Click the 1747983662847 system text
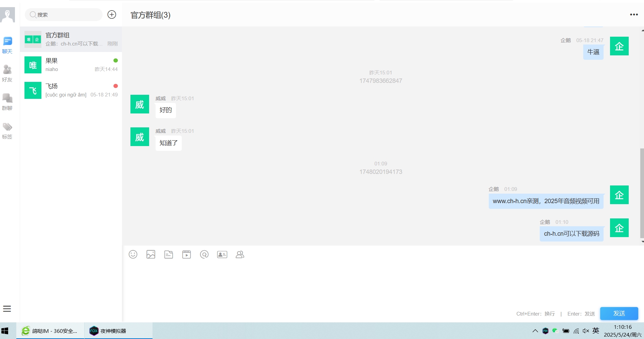The height and width of the screenshot is (339, 644). [381, 81]
